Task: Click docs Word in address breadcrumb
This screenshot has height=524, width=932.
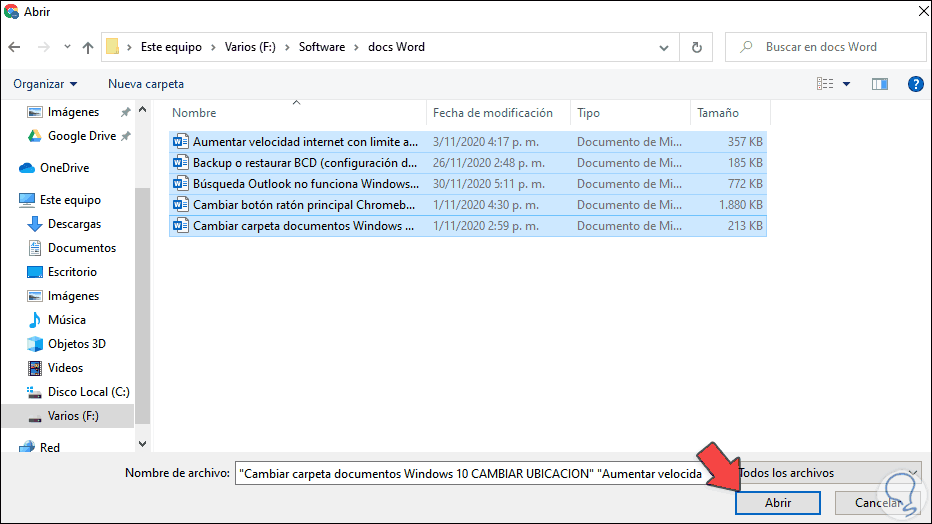Action: (396, 47)
